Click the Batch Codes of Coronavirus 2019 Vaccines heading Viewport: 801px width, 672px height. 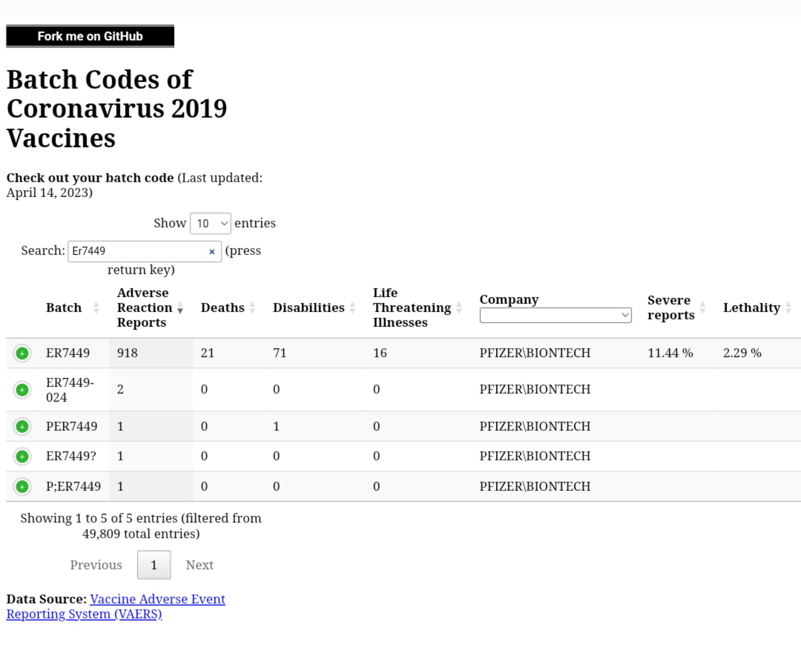click(117, 109)
